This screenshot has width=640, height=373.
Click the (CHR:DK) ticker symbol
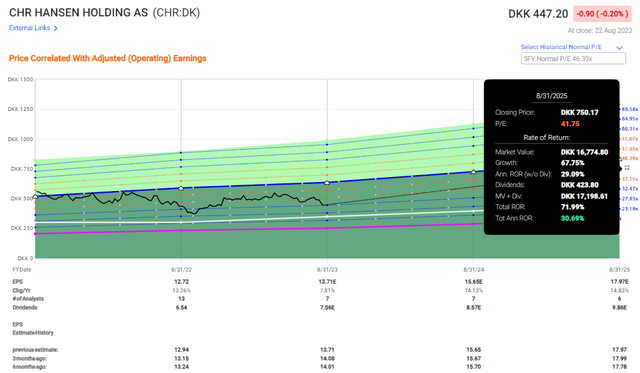176,13
